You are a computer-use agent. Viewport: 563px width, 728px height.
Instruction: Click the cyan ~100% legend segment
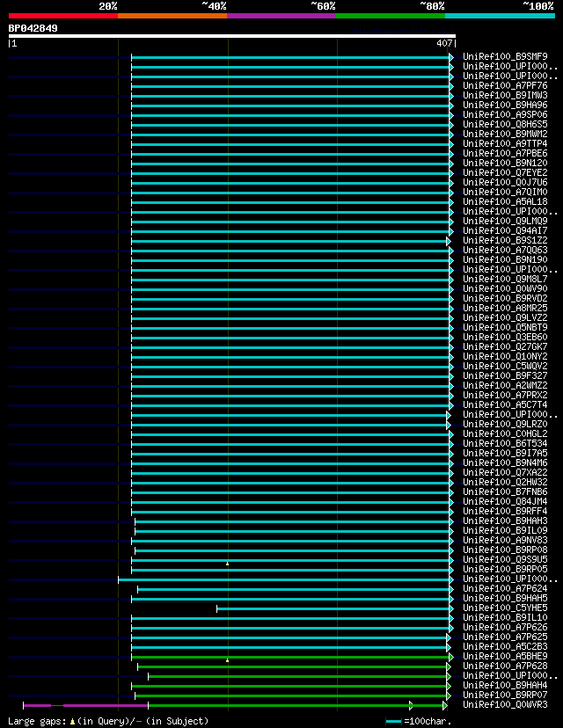[501, 16]
